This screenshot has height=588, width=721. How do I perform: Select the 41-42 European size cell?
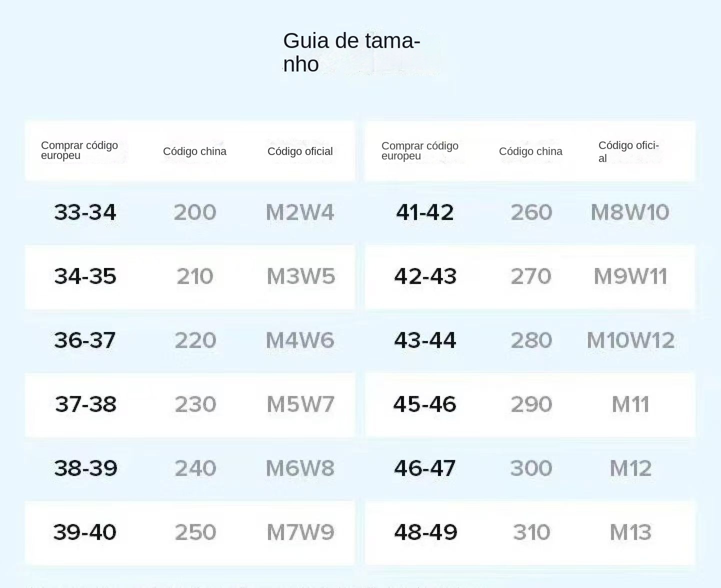[x=425, y=212]
